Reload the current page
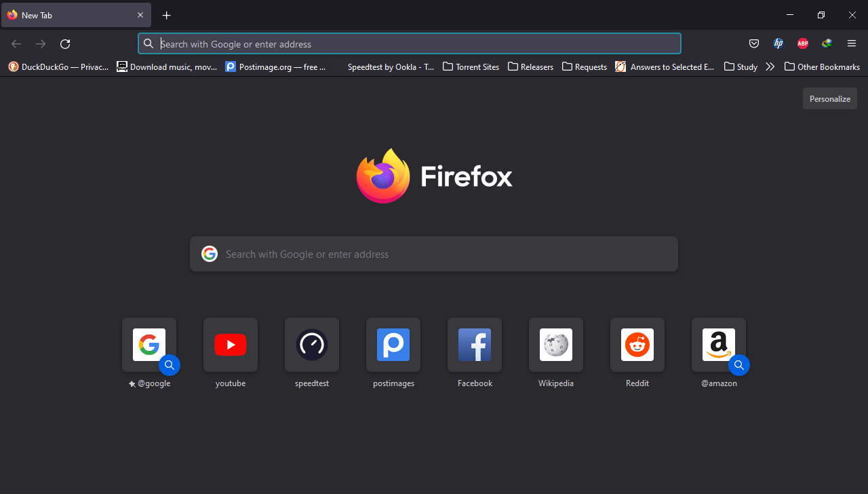Viewport: 868px width, 494px height. tap(65, 44)
